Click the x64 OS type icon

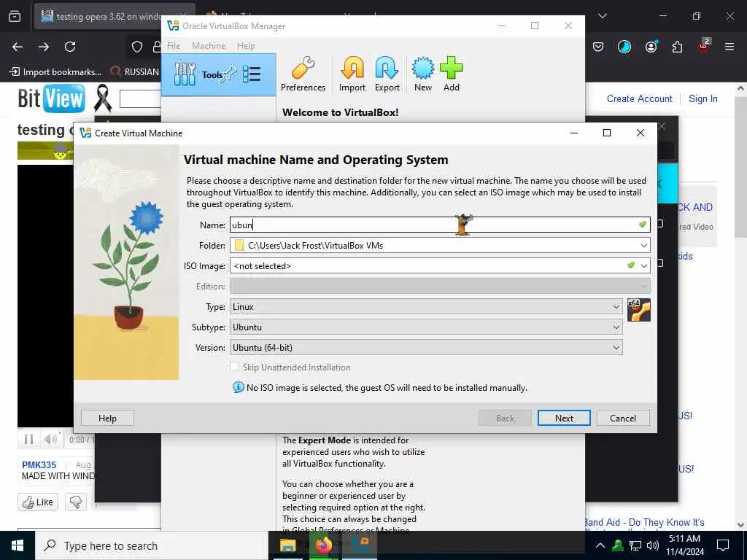(639, 310)
